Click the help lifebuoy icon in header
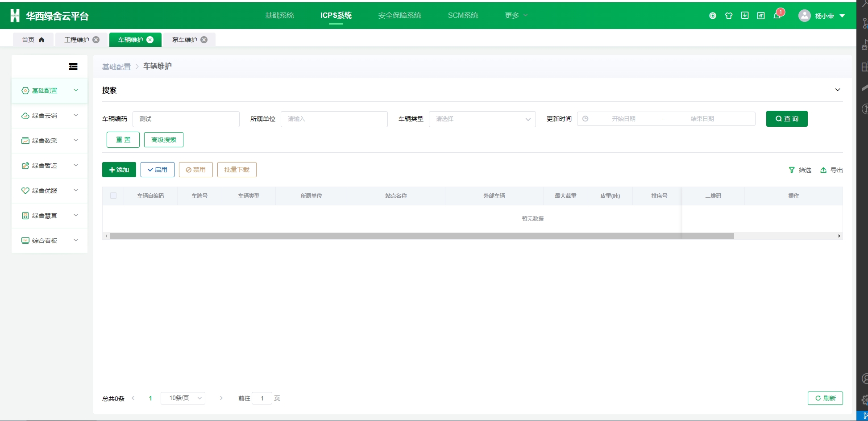Image resolution: width=868 pixels, height=421 pixels. pyautogui.click(x=713, y=16)
